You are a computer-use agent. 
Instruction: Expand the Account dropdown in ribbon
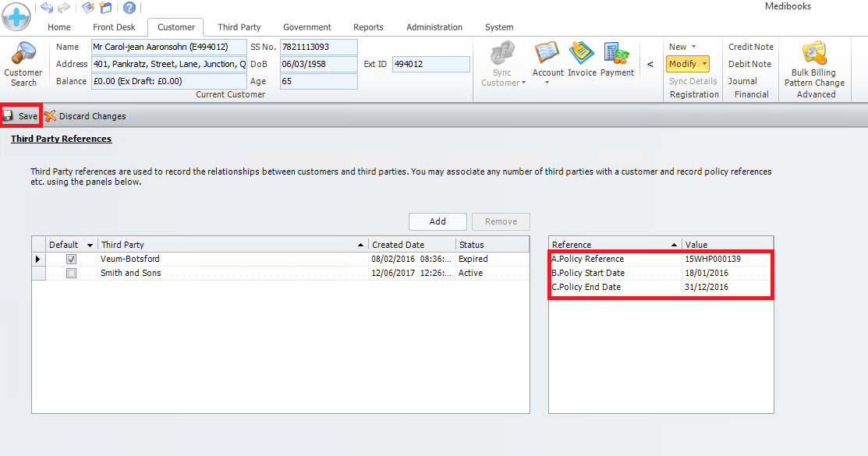pos(547,83)
